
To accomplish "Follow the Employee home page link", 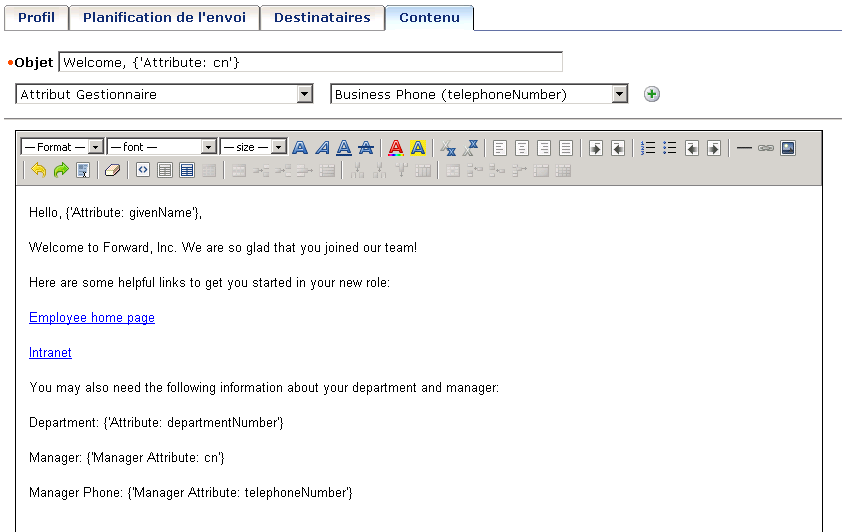I will pyautogui.click(x=92, y=318).
